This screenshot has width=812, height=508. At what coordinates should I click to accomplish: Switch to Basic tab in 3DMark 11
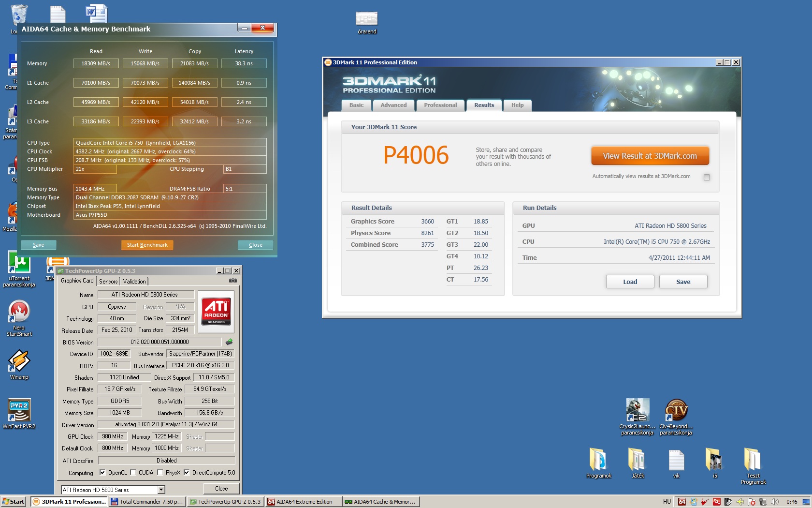356,105
